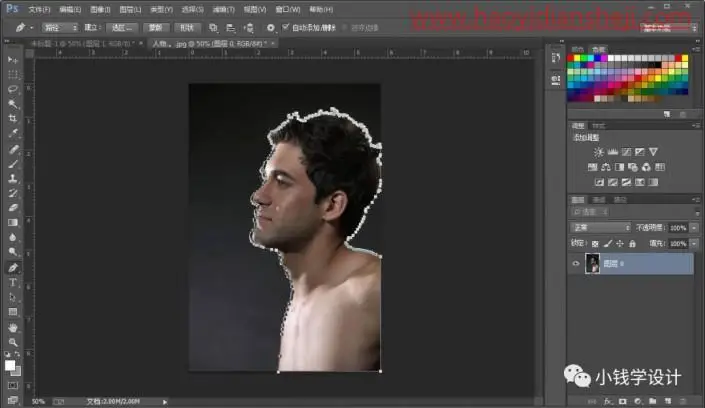705x408 pixels.
Task: Toggle lock transparent pixels
Action: click(595, 244)
